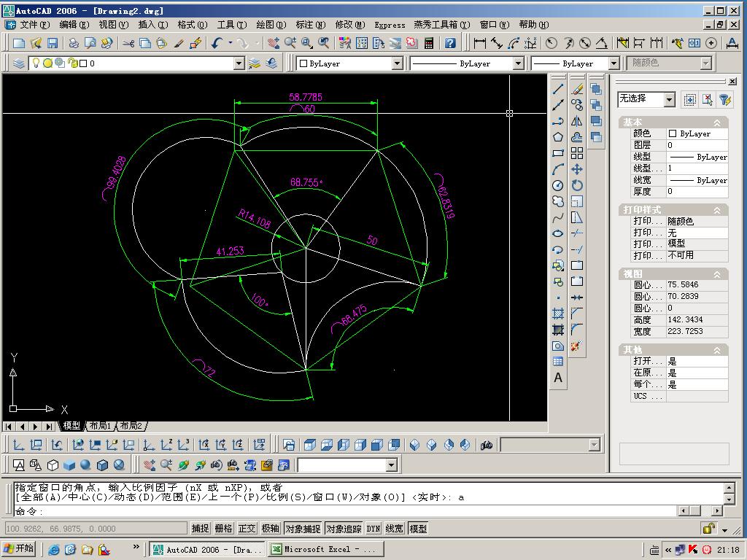Screen dimensions: 747x560
Task: Select the Circle draw tool
Action: point(558,185)
